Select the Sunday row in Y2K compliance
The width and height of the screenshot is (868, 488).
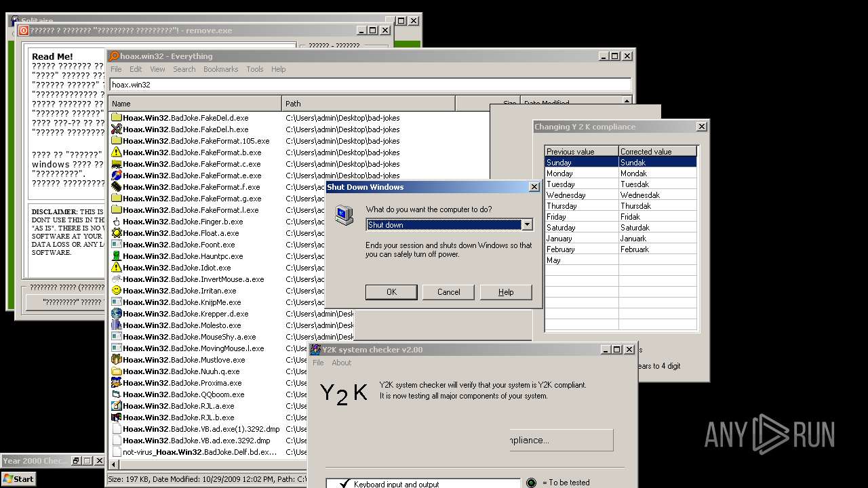(620, 163)
